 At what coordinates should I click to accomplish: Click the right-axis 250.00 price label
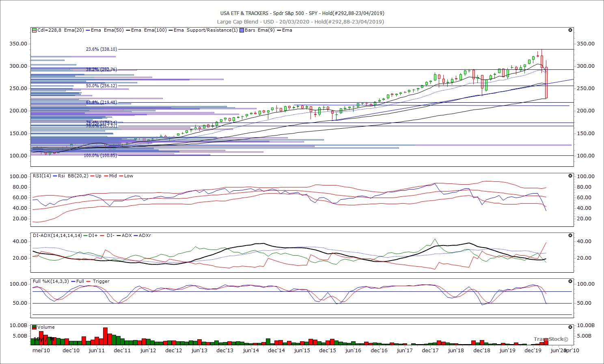586,88
